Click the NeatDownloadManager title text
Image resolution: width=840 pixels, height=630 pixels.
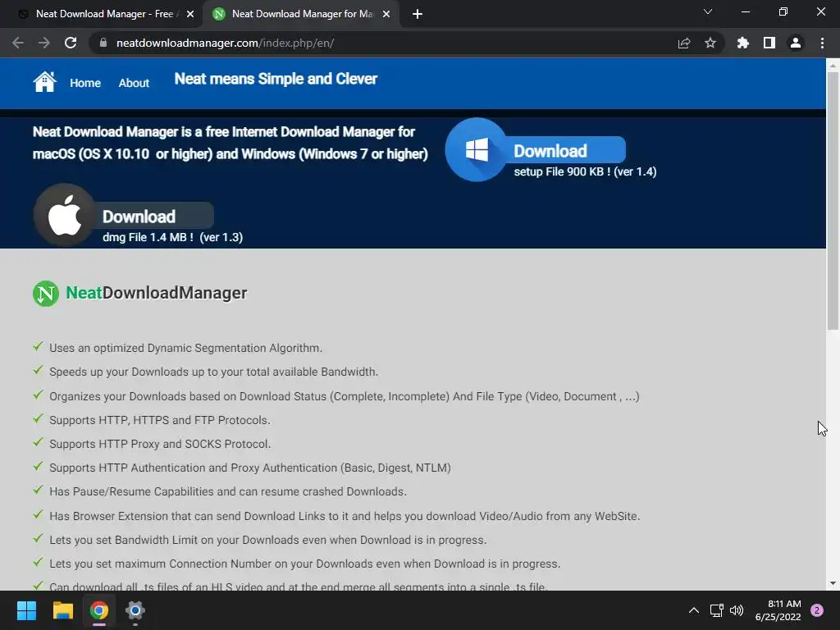point(157,293)
